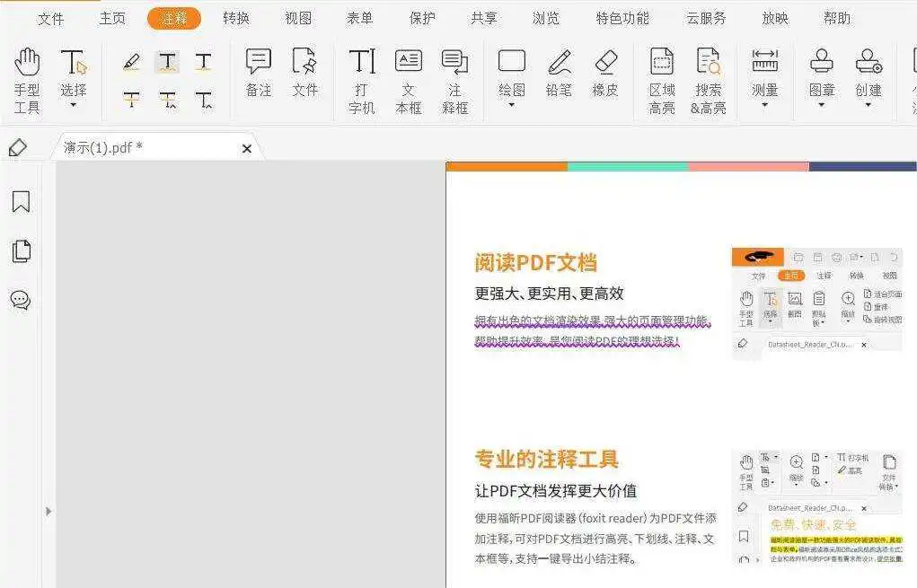Switch to the 视图 ribbon tab
This screenshot has height=588, width=917.
coord(297,17)
